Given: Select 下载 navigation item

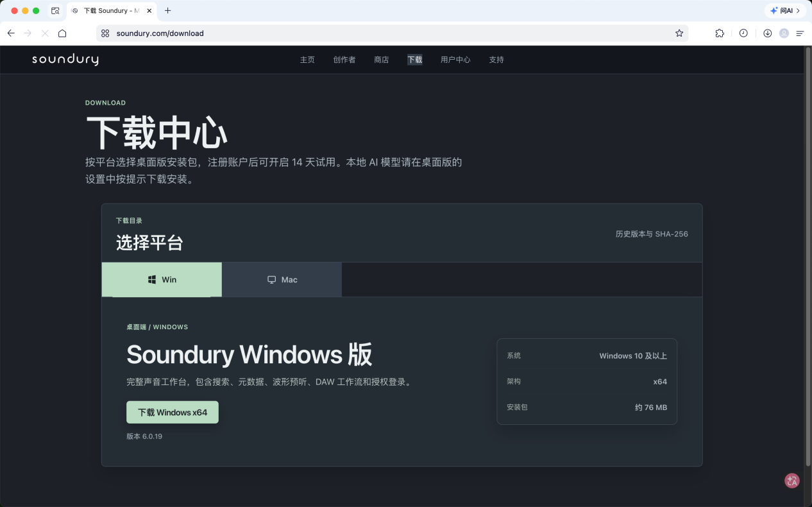Looking at the screenshot, I should (x=415, y=60).
